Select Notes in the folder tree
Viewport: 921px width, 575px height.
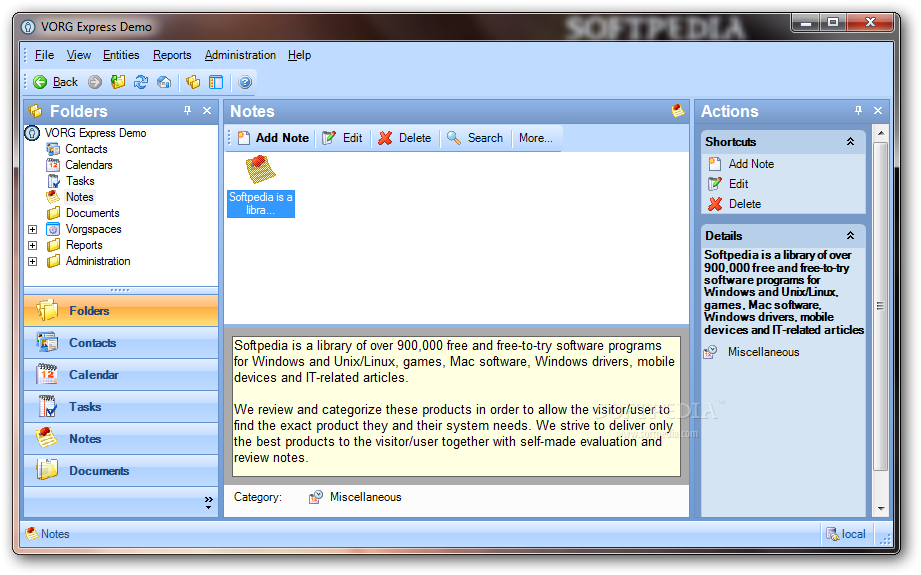click(79, 197)
